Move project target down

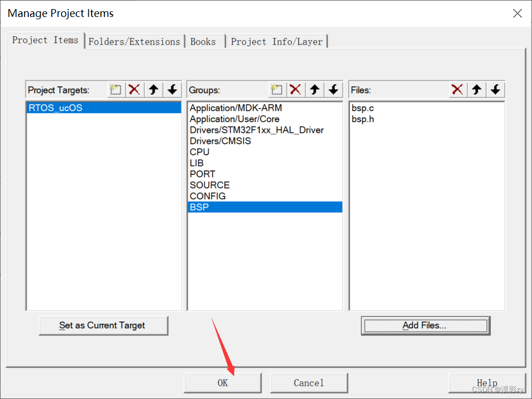pyautogui.click(x=172, y=89)
